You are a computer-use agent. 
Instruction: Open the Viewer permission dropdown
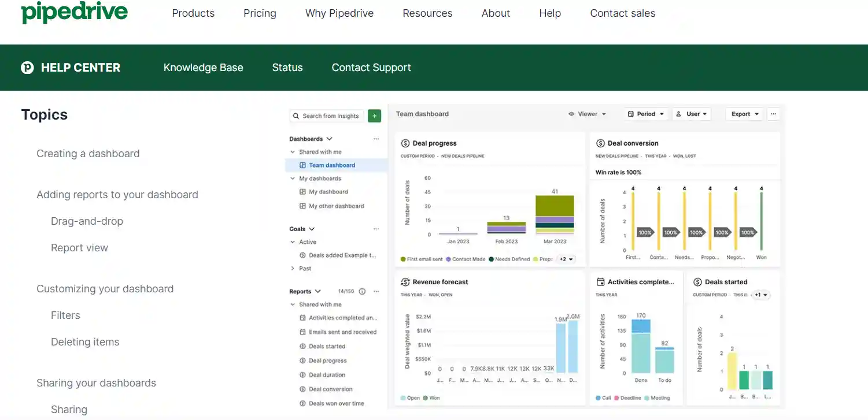point(588,114)
